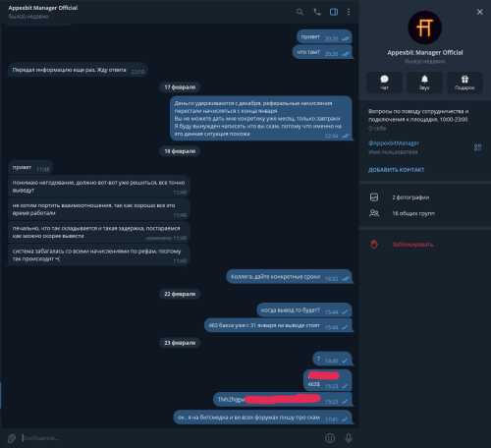Viewport: 491px width, 448px height.
Task: Click the Appexbit Manager profile avatar
Action: click(x=425, y=28)
